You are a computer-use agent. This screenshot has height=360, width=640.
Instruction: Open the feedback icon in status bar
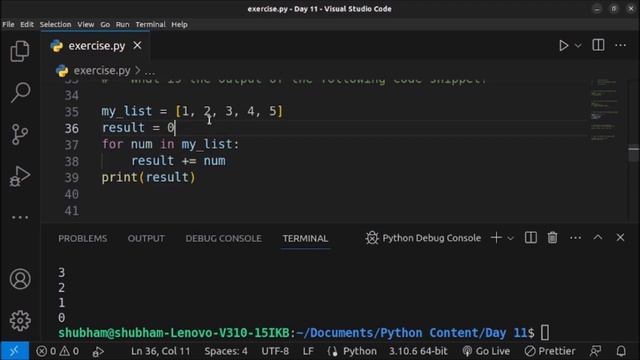[596, 351]
